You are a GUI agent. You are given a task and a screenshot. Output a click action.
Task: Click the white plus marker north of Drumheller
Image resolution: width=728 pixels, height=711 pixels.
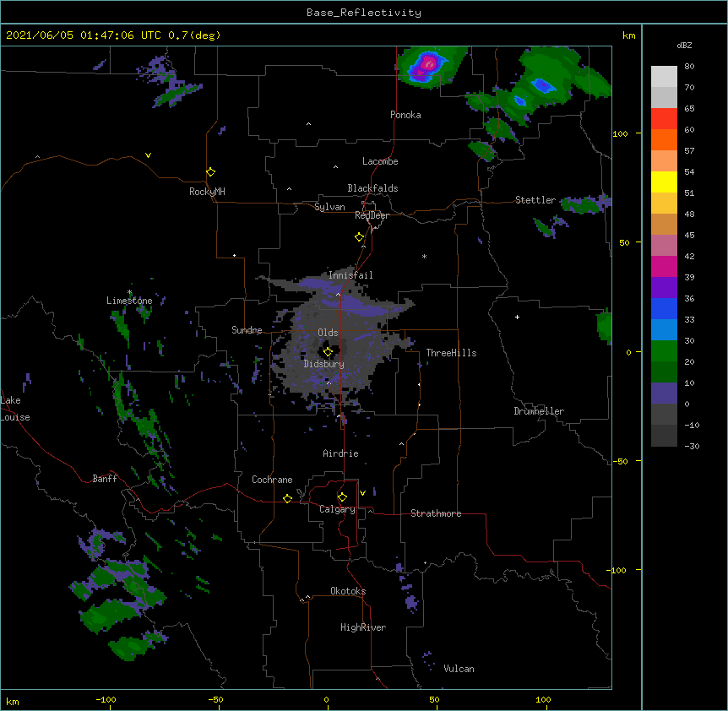517,317
